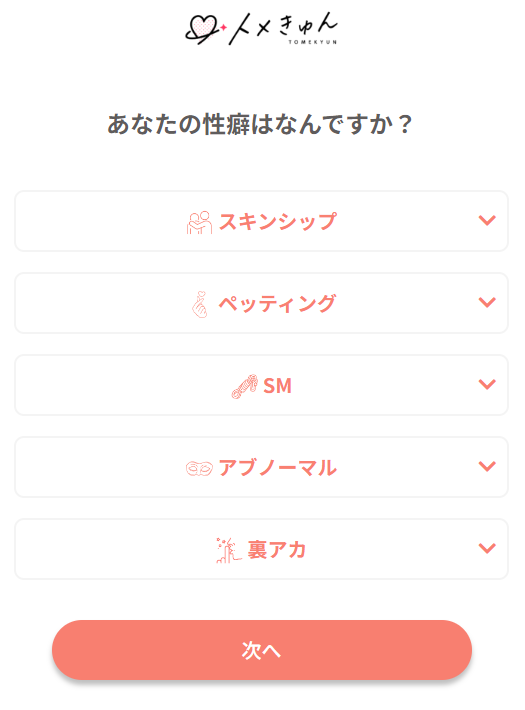Screen dimensions: 525x710
Task: Click the masquerade mask icon beside アブノーマル
Action: 199,468
